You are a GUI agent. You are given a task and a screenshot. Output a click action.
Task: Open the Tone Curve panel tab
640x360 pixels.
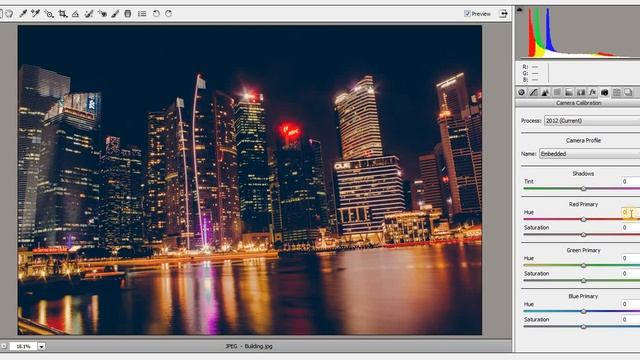coord(533,93)
